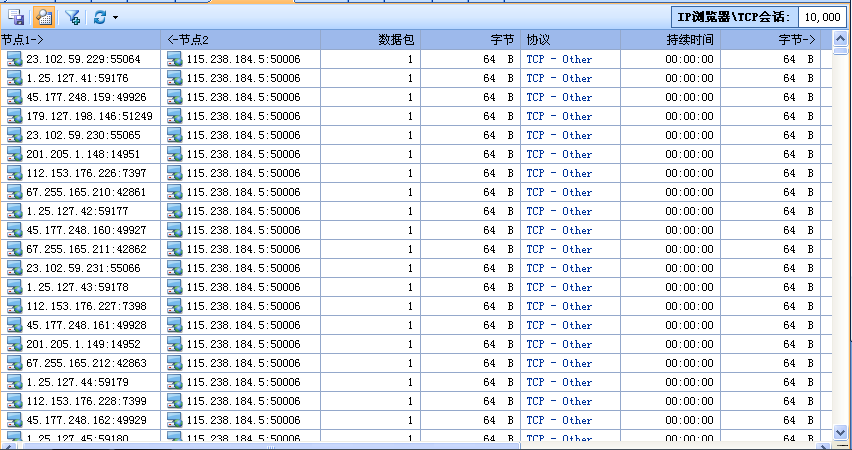Click the refresh toolbar icon

[99, 17]
